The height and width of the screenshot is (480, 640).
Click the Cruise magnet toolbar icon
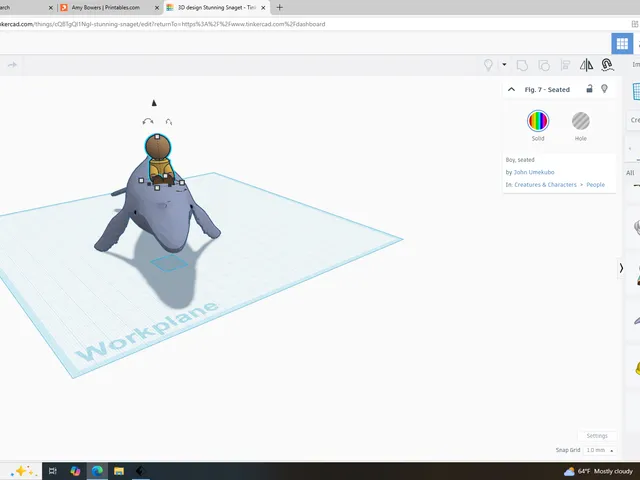tap(607, 65)
